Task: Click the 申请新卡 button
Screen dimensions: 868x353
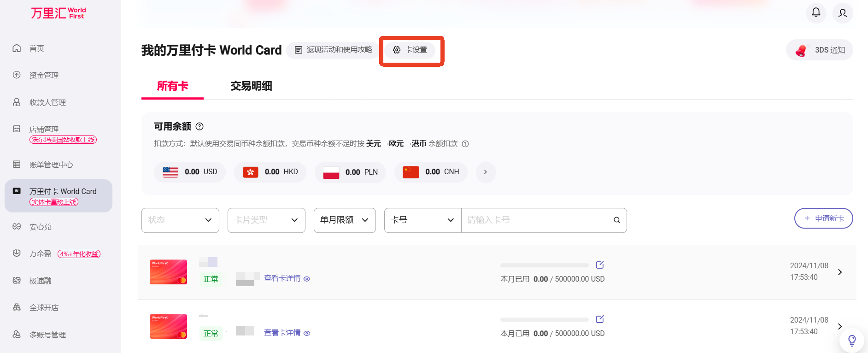Action: 823,218
